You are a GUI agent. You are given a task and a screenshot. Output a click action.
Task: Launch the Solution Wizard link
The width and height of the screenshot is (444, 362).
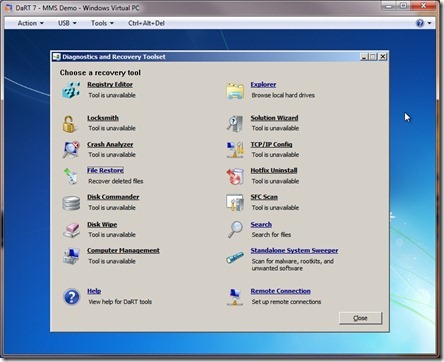click(x=274, y=118)
